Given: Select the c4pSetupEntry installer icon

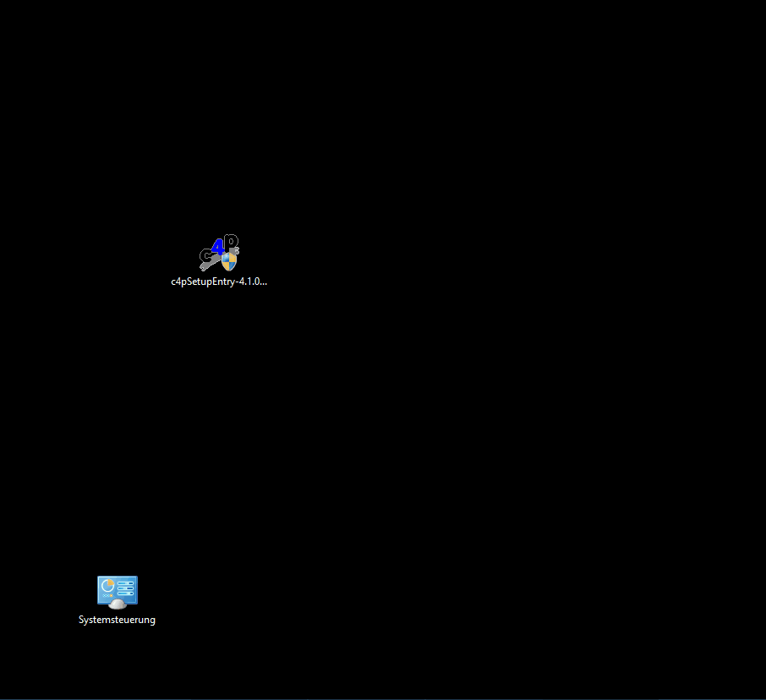Looking at the screenshot, I should (219, 254).
